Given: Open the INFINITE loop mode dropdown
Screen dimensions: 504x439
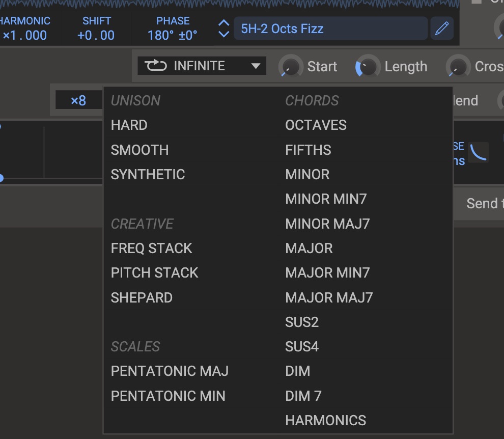Looking at the screenshot, I should [x=202, y=66].
